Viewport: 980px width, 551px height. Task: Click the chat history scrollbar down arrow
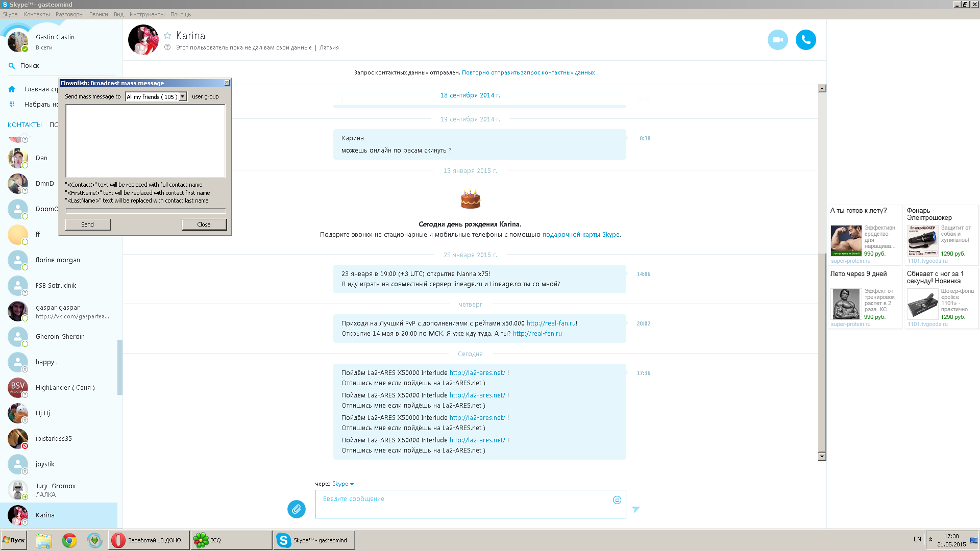(822, 457)
